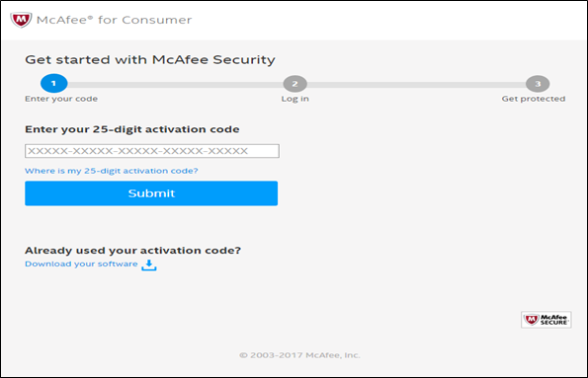This screenshot has width=588, height=378.
Task: Click progress bar between steps 1 and 2
Action: pyautogui.click(x=176, y=85)
